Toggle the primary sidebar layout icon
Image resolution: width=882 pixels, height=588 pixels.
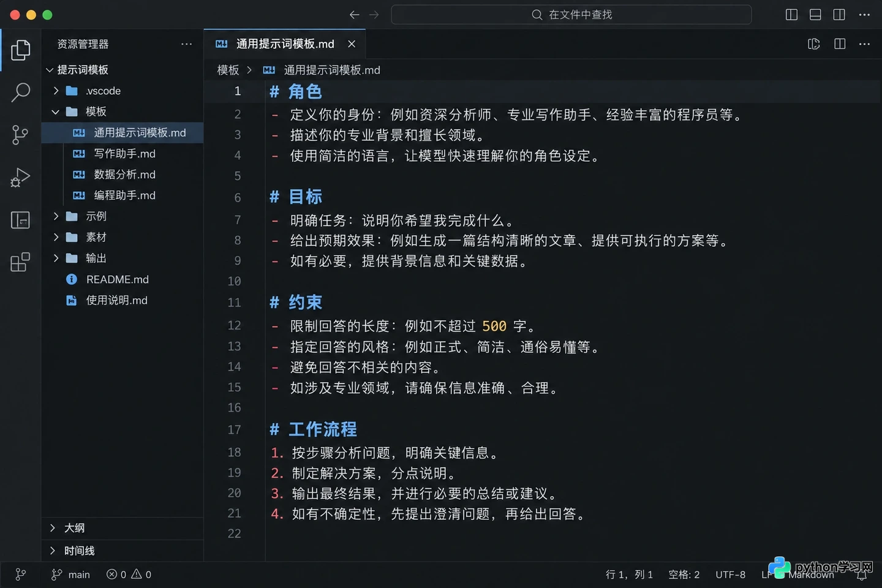pos(791,15)
